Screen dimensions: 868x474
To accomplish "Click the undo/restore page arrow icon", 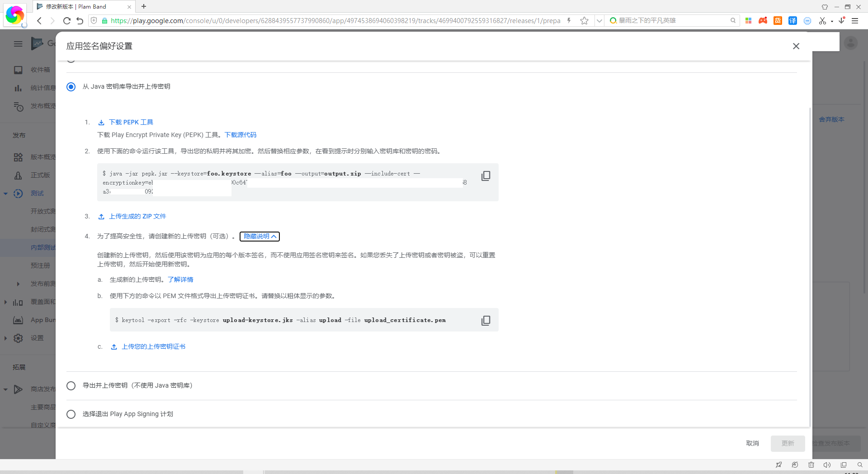I will click(80, 21).
